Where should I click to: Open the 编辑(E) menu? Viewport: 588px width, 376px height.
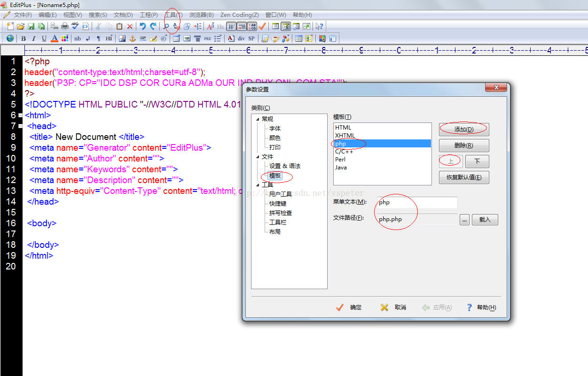coord(47,15)
